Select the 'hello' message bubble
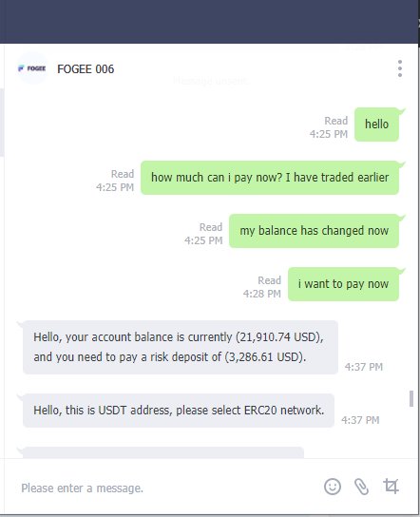 [376, 124]
